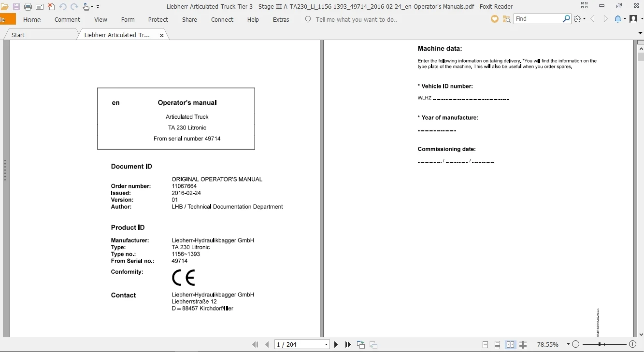644x352 pixels.
Task: Switch to the Liebherr Articulated Tr... document tab
Action: click(117, 35)
